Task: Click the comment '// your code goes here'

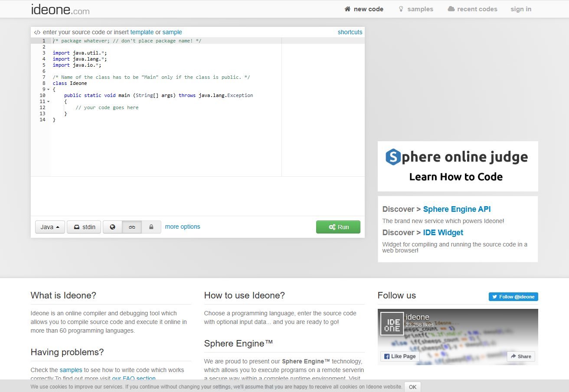Action: (107, 107)
